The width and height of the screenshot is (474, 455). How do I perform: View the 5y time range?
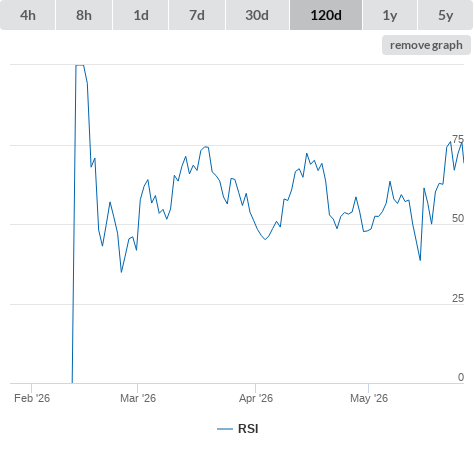coord(446,15)
